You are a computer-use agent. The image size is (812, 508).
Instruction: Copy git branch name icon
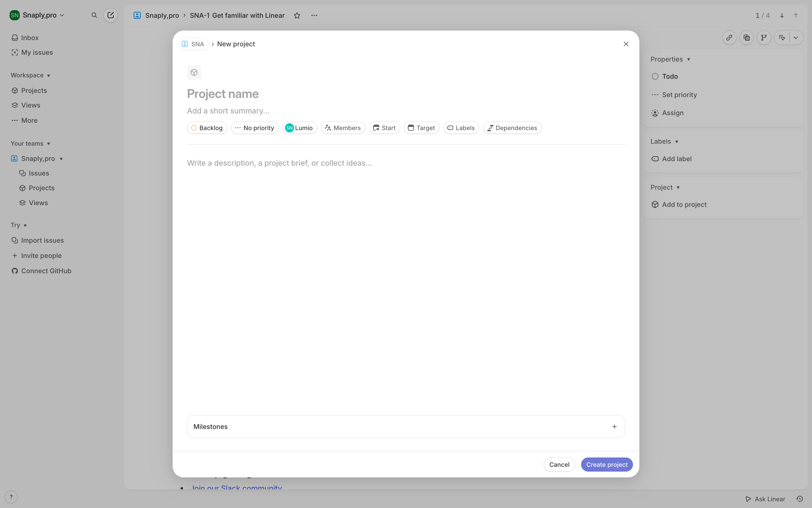[x=764, y=38]
